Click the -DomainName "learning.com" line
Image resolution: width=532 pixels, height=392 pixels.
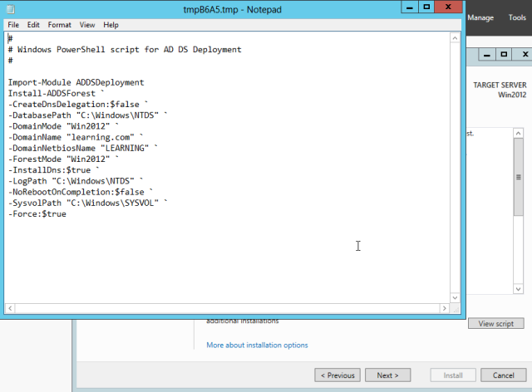tap(76, 137)
